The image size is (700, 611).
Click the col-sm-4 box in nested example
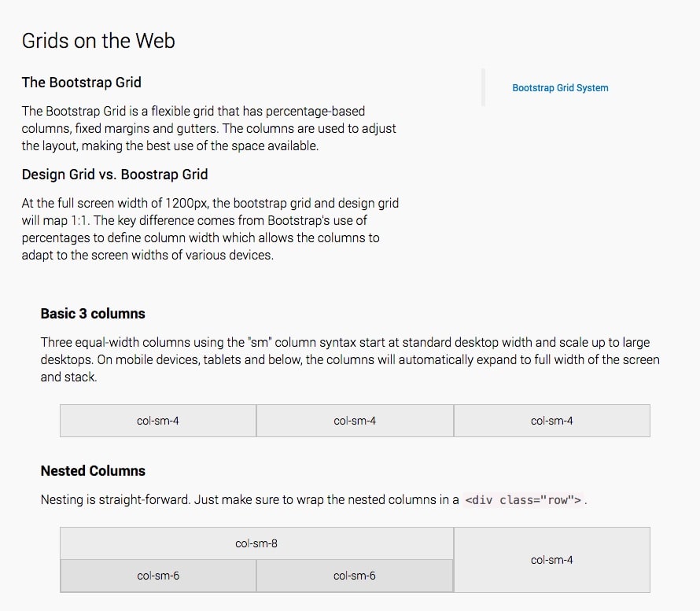coord(552,560)
